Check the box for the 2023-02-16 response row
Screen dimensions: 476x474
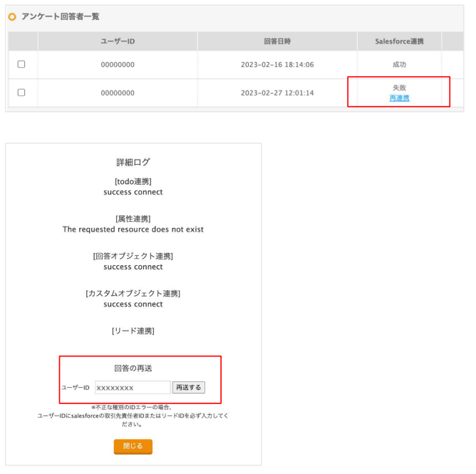click(21, 64)
